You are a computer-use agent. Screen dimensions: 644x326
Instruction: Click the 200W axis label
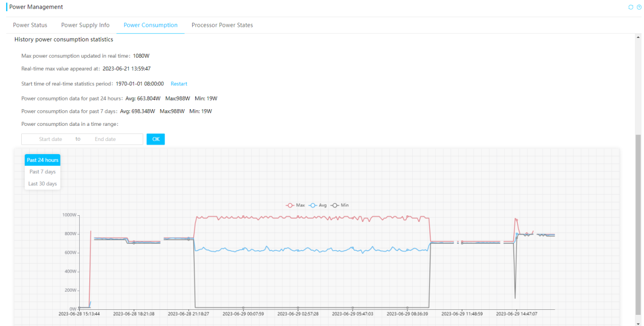[x=70, y=290]
